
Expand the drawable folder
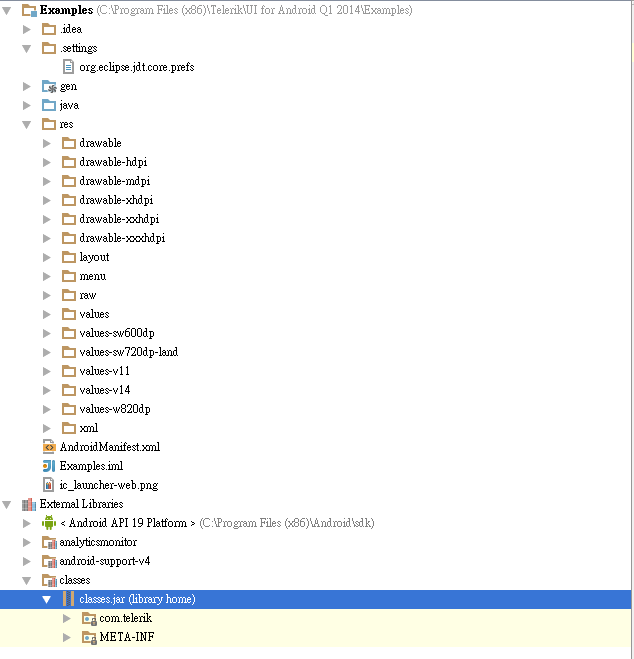pos(47,143)
